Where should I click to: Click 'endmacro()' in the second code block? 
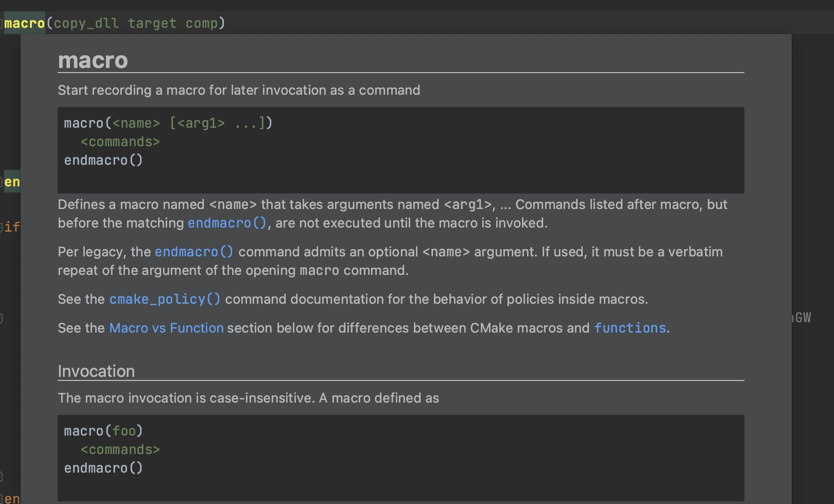point(103,468)
